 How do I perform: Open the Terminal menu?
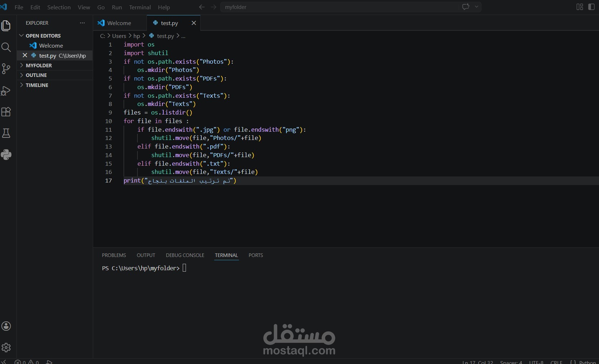(140, 7)
